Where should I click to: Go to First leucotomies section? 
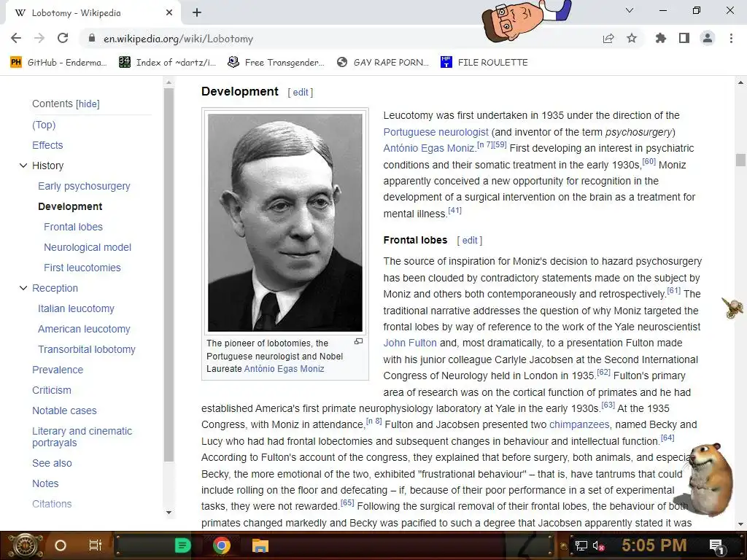(82, 268)
